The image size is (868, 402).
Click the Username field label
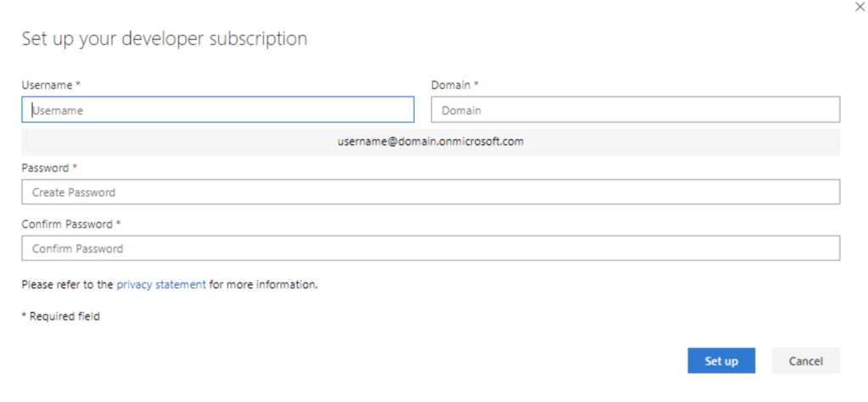pyautogui.click(x=47, y=85)
